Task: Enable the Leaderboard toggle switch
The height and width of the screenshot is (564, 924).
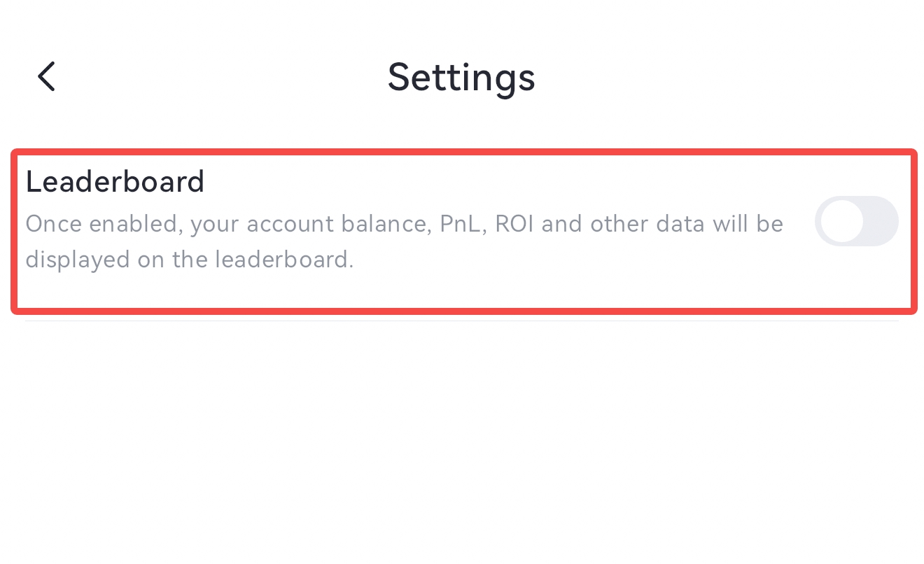Action: (856, 221)
